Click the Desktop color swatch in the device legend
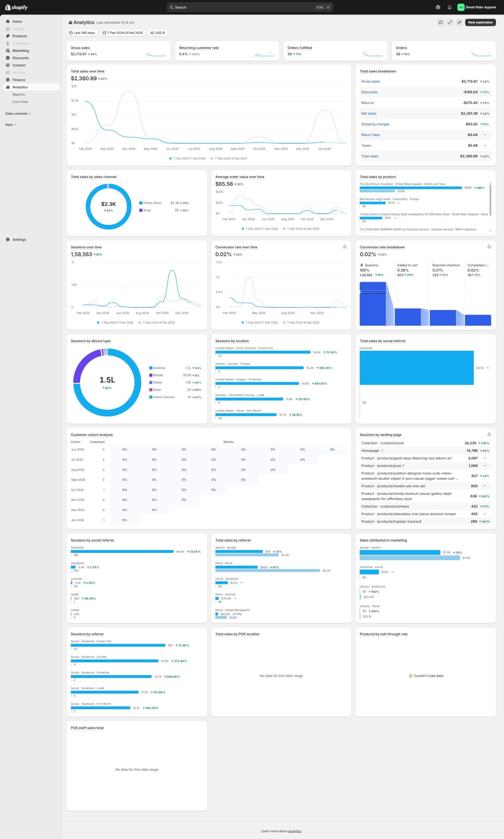This screenshot has height=839, width=504. click(x=150, y=368)
